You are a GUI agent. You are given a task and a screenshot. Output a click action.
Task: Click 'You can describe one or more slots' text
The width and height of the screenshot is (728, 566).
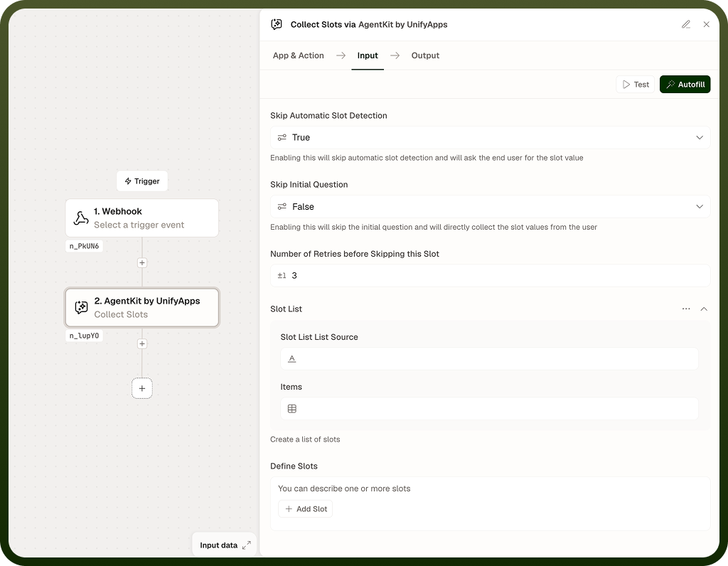point(344,488)
